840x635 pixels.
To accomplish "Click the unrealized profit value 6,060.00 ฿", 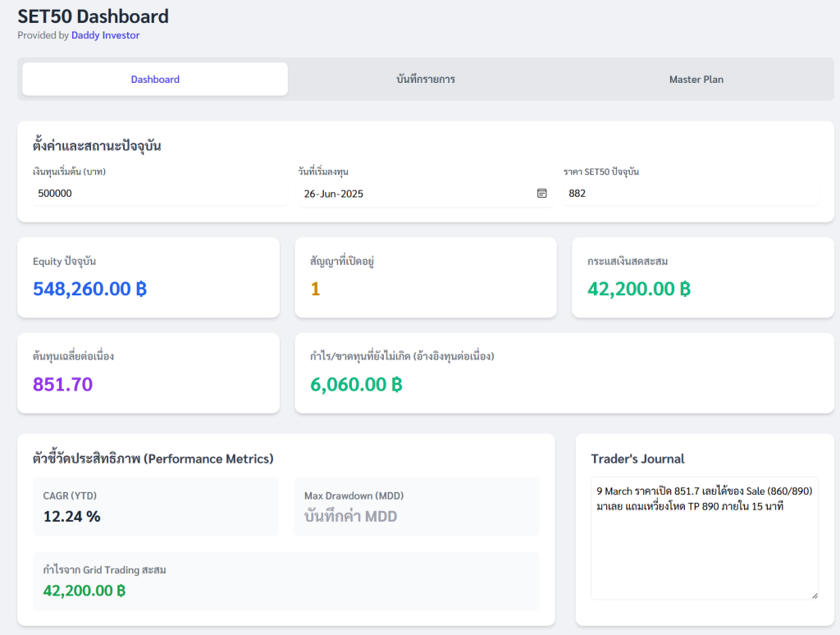I will (356, 384).
